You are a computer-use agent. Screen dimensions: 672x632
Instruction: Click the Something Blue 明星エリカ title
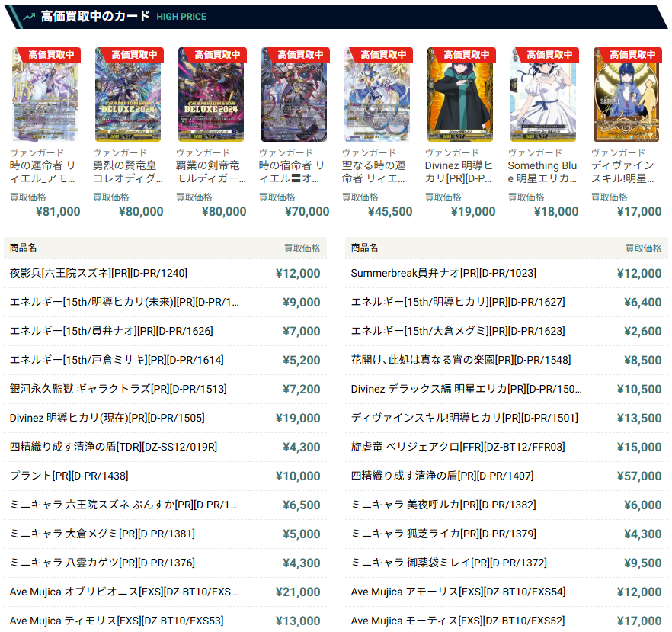542,172
